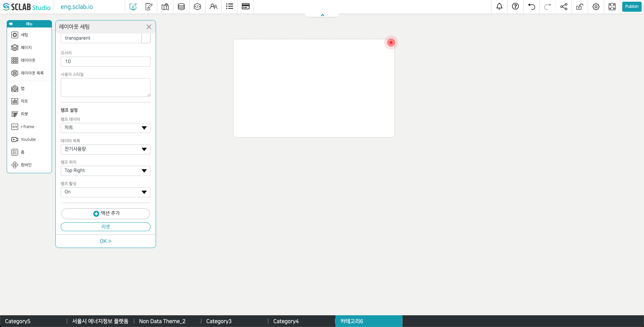Select the dashed layout box on canvas
This screenshot has height=327, width=644.
314,88
